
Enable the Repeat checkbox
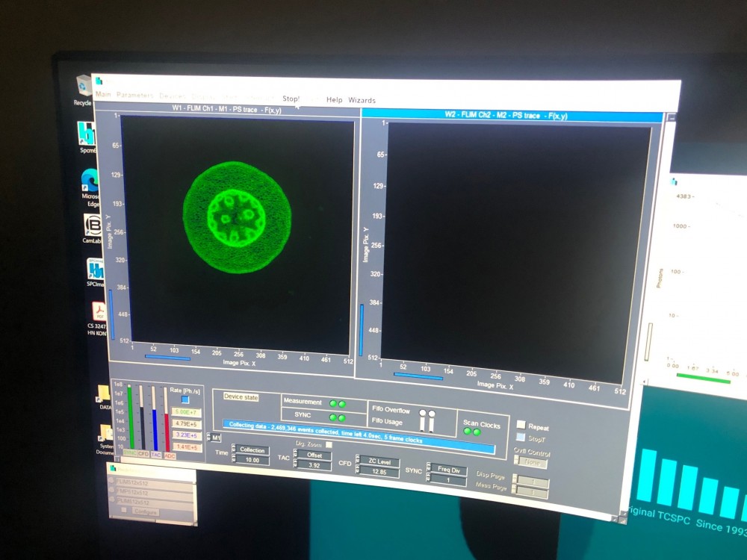point(521,426)
